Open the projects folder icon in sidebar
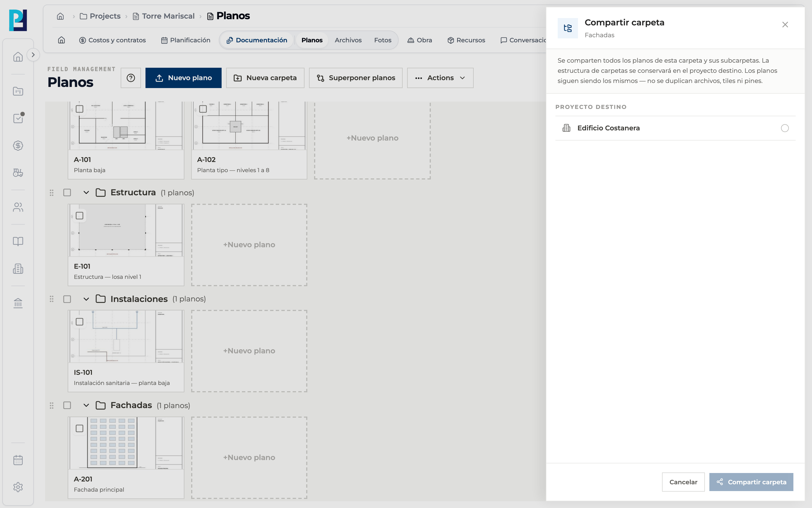The image size is (812, 508). click(18, 91)
